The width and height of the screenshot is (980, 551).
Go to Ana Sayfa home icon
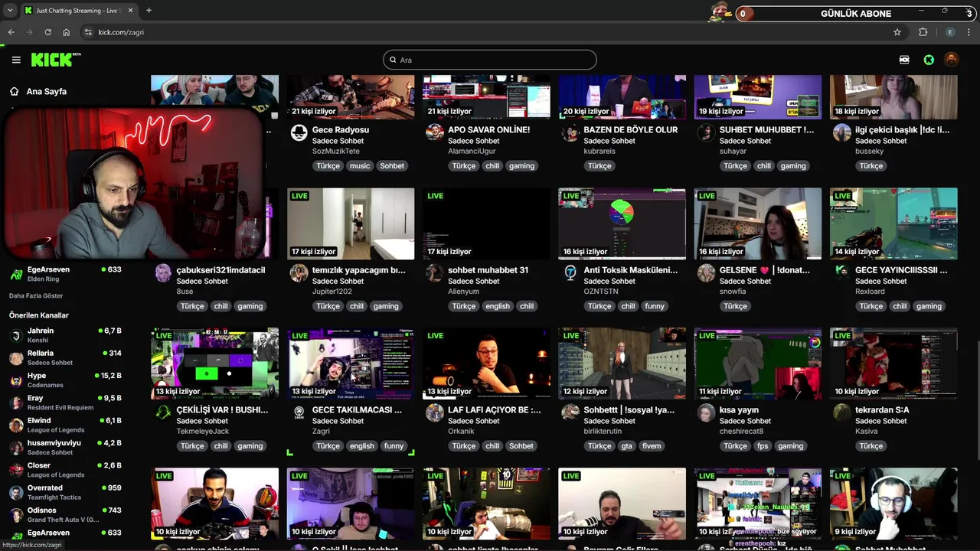pyautogui.click(x=14, y=91)
